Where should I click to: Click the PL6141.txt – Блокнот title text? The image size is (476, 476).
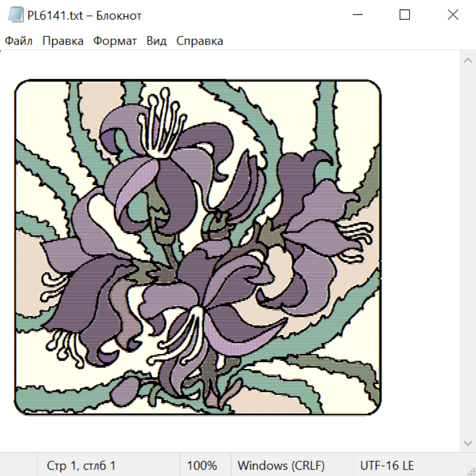(85, 15)
